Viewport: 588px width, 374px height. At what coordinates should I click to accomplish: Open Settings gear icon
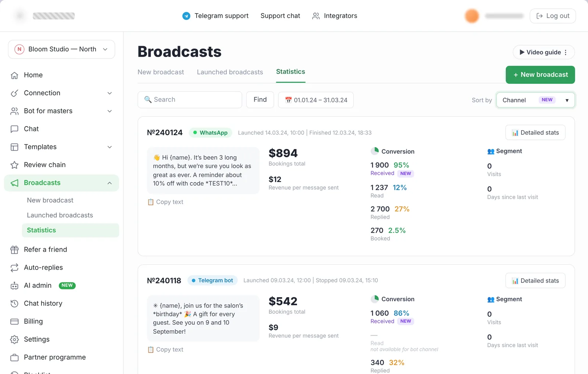coord(14,339)
